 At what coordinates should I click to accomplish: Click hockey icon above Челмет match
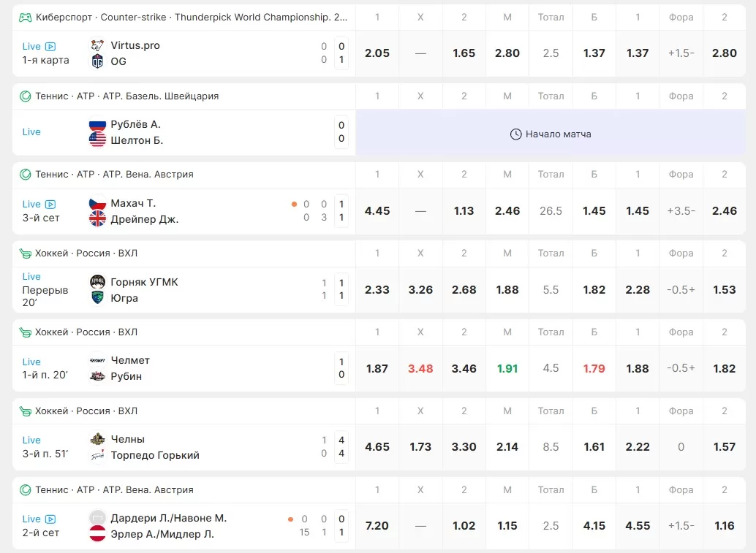25,332
